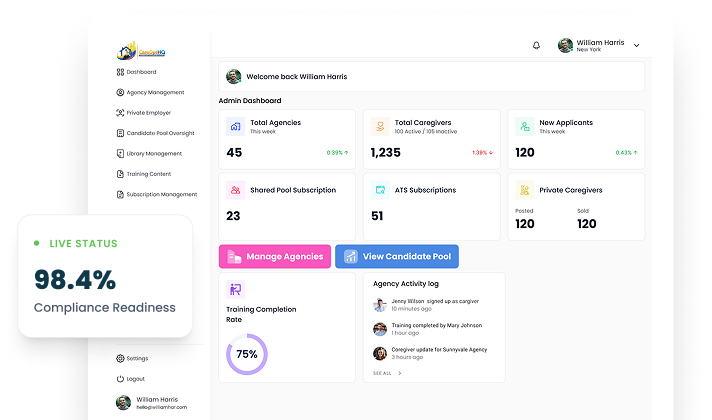Open Subscription Management
The height and width of the screenshot is (420, 712).
pyautogui.click(x=157, y=194)
